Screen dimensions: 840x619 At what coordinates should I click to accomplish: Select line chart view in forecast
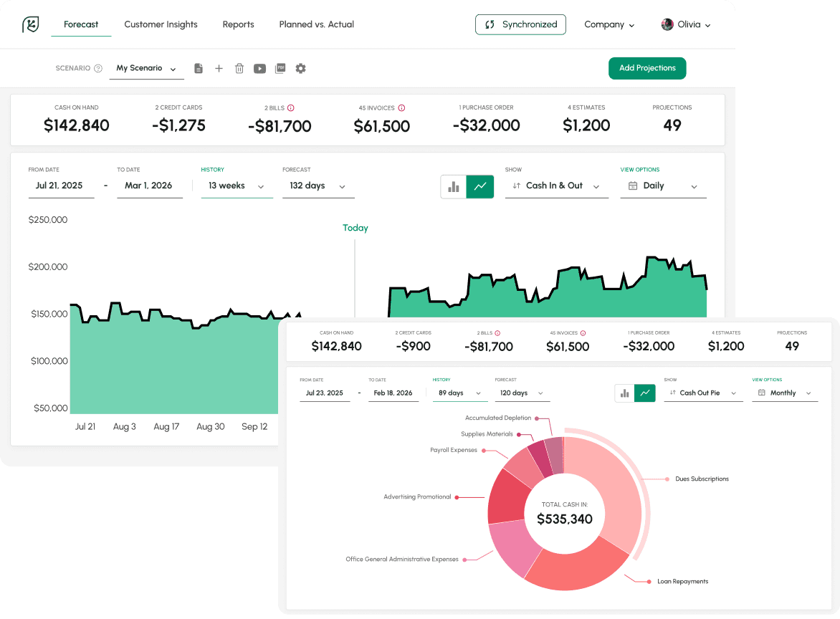point(480,186)
